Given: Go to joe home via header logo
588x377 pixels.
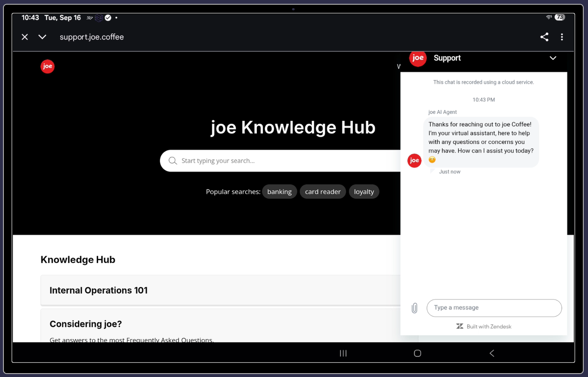Looking at the screenshot, I should coord(47,66).
